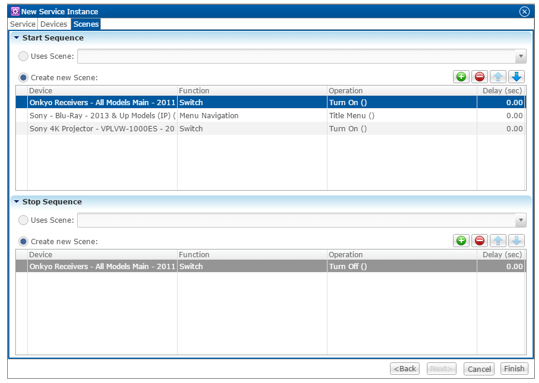Click delay value 0.00 for Sony 4K Projector
This screenshot has width=539, height=383.
[502, 129]
